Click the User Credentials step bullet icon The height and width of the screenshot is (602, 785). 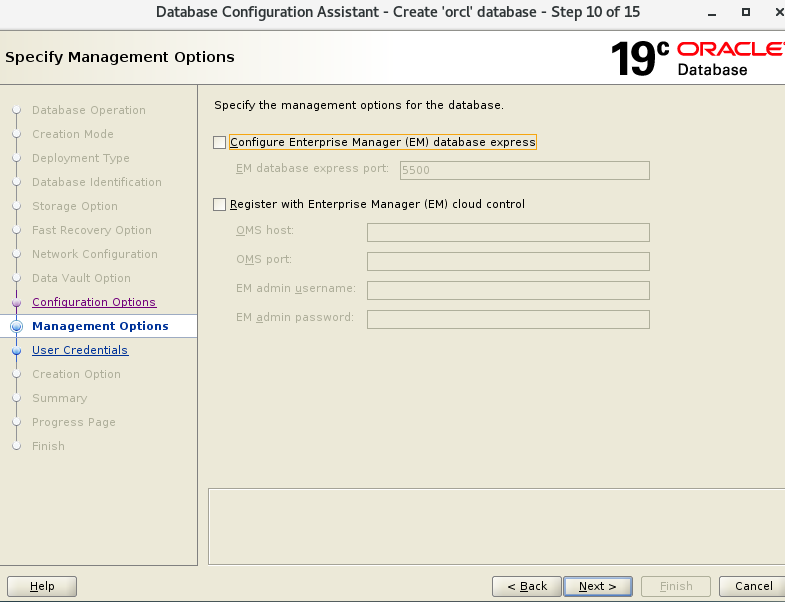[x=17, y=351]
